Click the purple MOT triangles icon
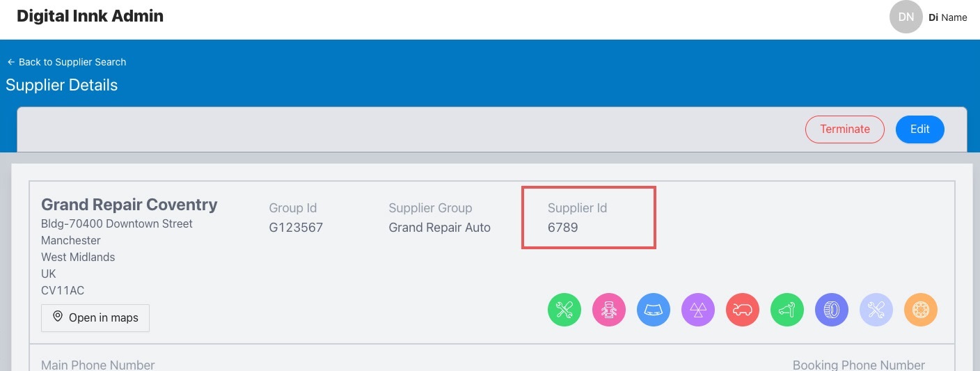Screen dimensions: 980x371 [698, 310]
